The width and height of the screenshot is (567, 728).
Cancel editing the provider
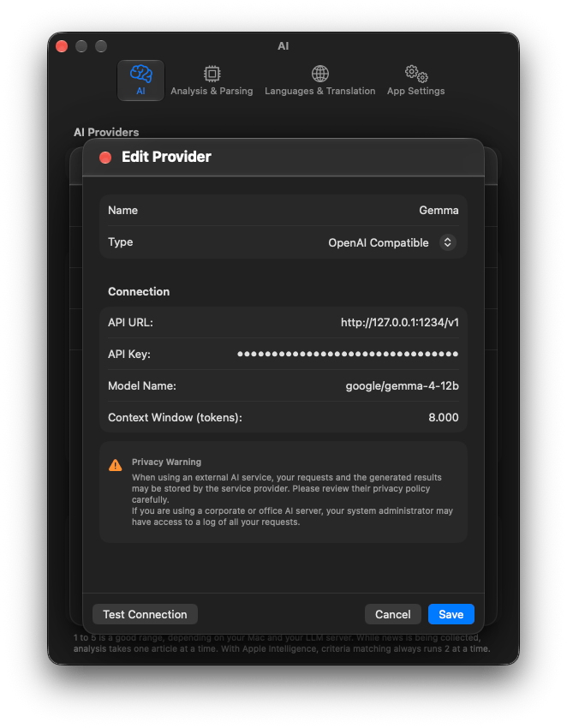(x=393, y=614)
